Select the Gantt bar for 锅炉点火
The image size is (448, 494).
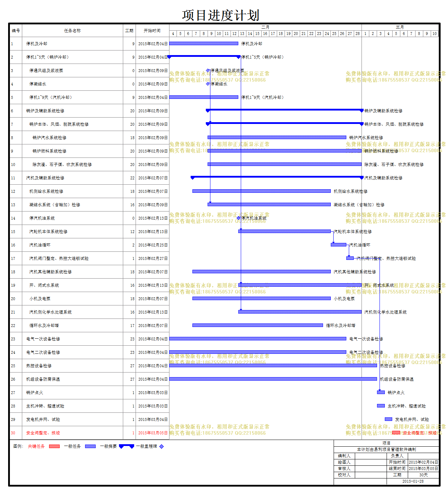click(x=381, y=392)
